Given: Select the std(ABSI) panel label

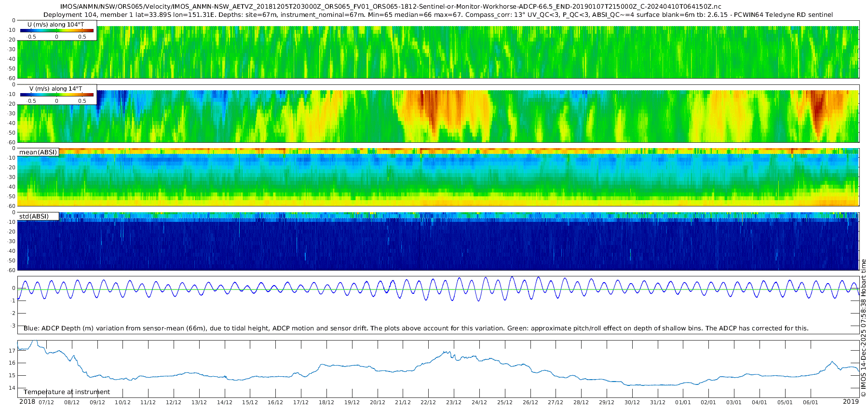Looking at the screenshot, I should [x=34, y=217].
